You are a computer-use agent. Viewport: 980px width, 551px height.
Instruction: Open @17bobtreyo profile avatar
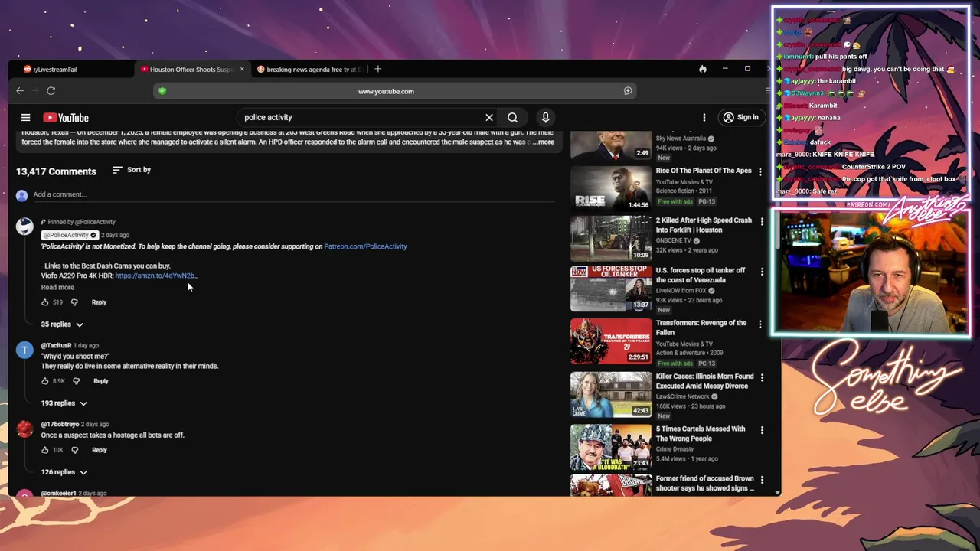pyautogui.click(x=24, y=429)
